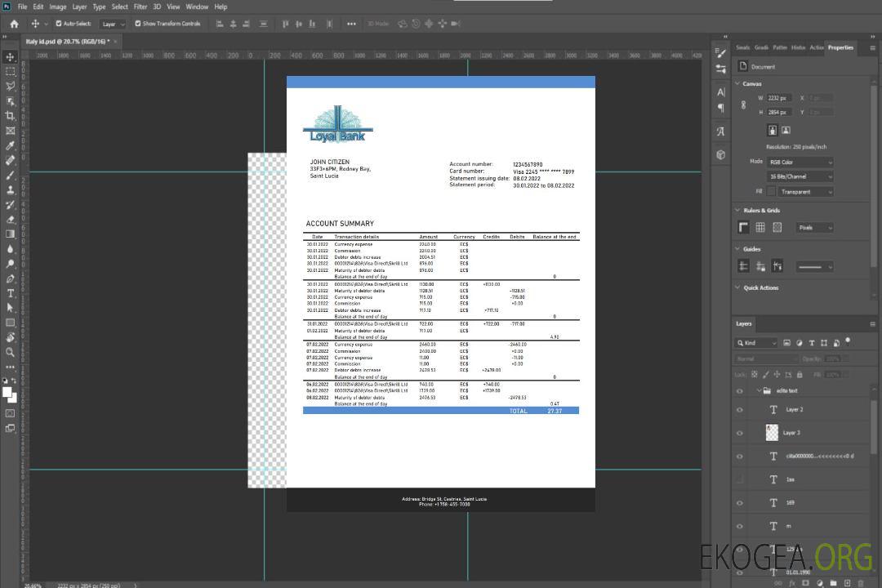Select the Horizontal Type tool
Viewport: 882px width, 588px height.
pyautogui.click(x=10, y=293)
